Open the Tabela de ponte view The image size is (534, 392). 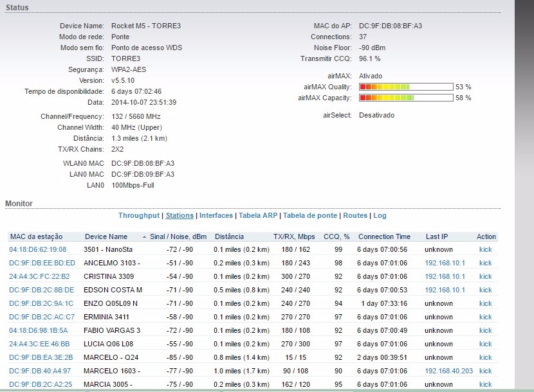tap(310, 216)
